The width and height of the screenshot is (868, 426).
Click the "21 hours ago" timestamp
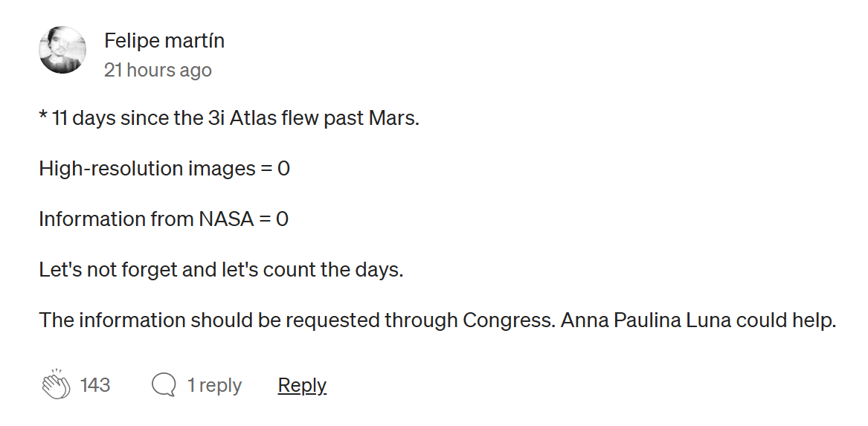(x=158, y=70)
